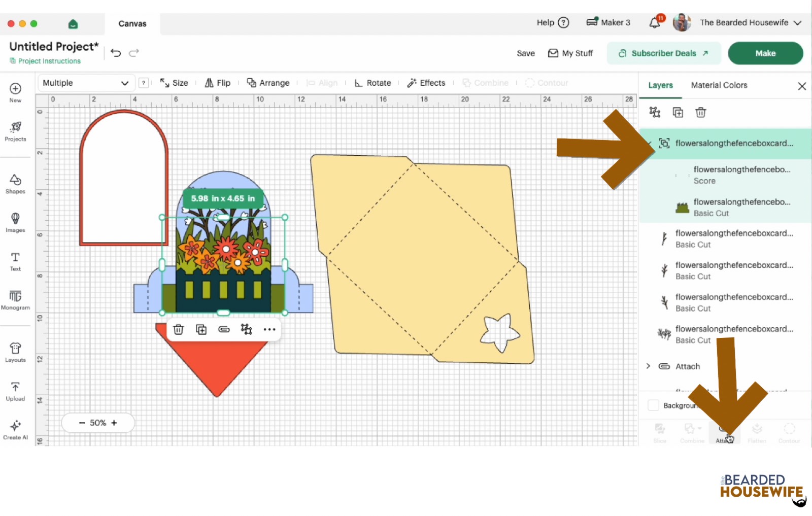
Task: Click the undo arrow
Action: 116,53
